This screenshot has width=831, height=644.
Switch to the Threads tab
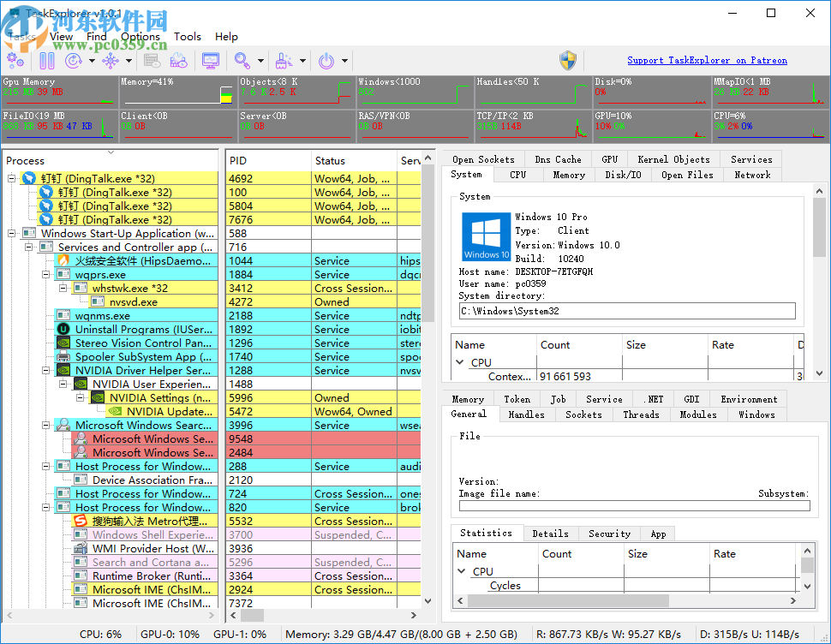(641, 414)
